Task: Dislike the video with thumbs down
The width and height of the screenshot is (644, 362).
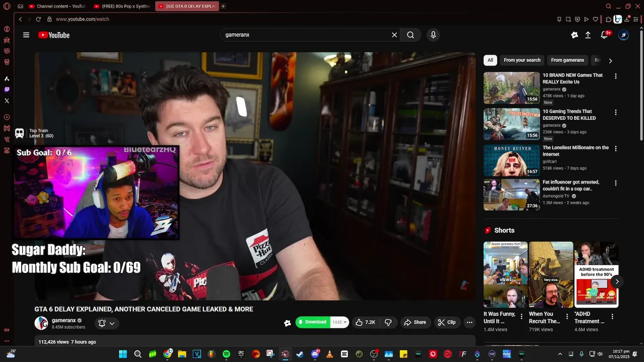Action: (x=388, y=322)
